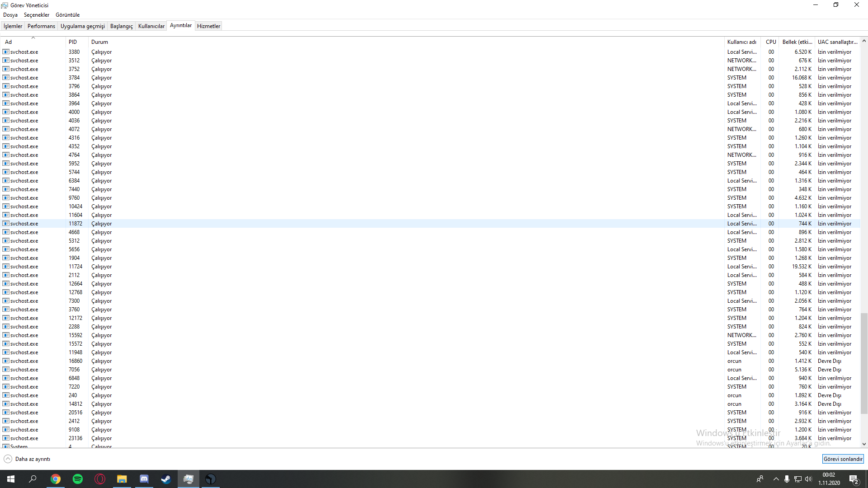Launch Opera browser from taskbar

tap(100, 479)
